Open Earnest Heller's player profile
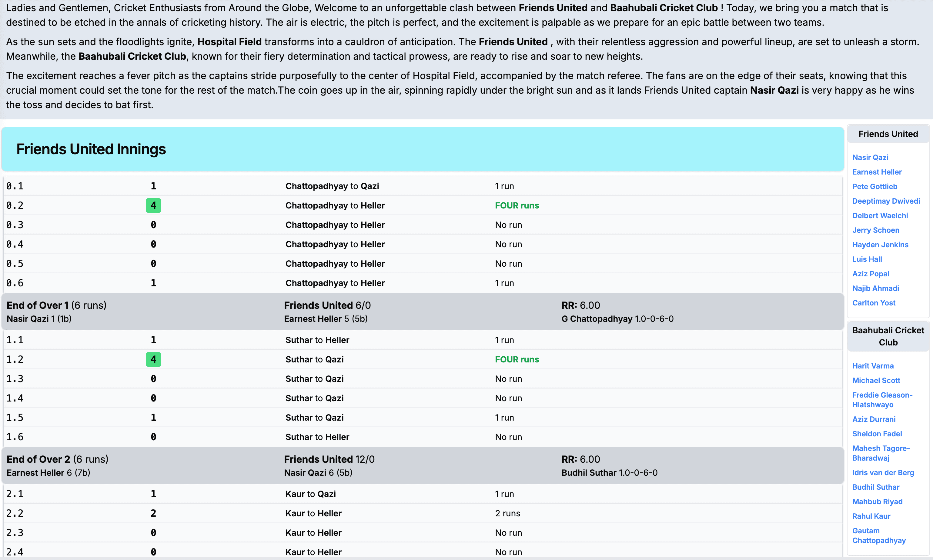Screen dimensions: 933x560 click(x=876, y=172)
